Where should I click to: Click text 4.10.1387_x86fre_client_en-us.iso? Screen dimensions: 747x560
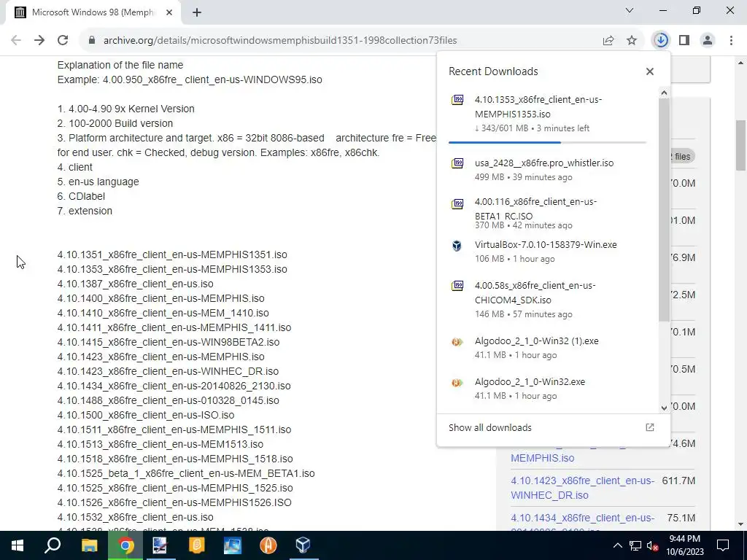pos(135,284)
